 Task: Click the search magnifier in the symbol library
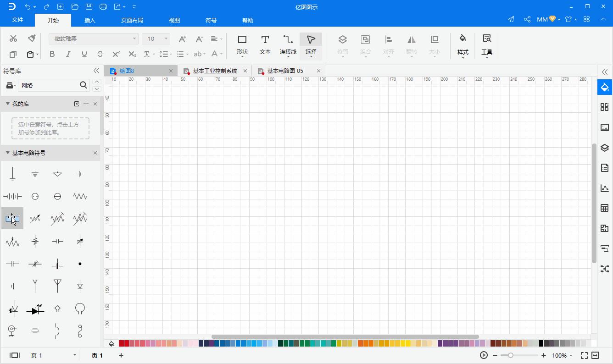tap(83, 85)
